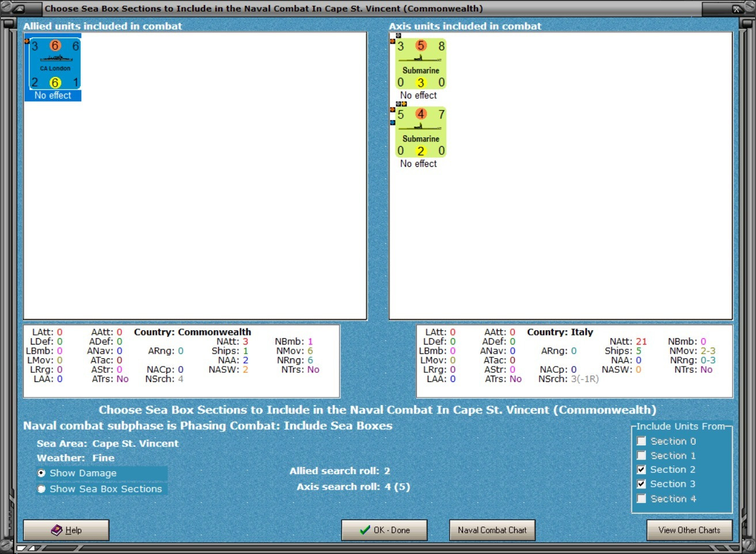Viewport: 756px width, 554px height.
Task: Click the Country: Italy label
Action: 560,332
